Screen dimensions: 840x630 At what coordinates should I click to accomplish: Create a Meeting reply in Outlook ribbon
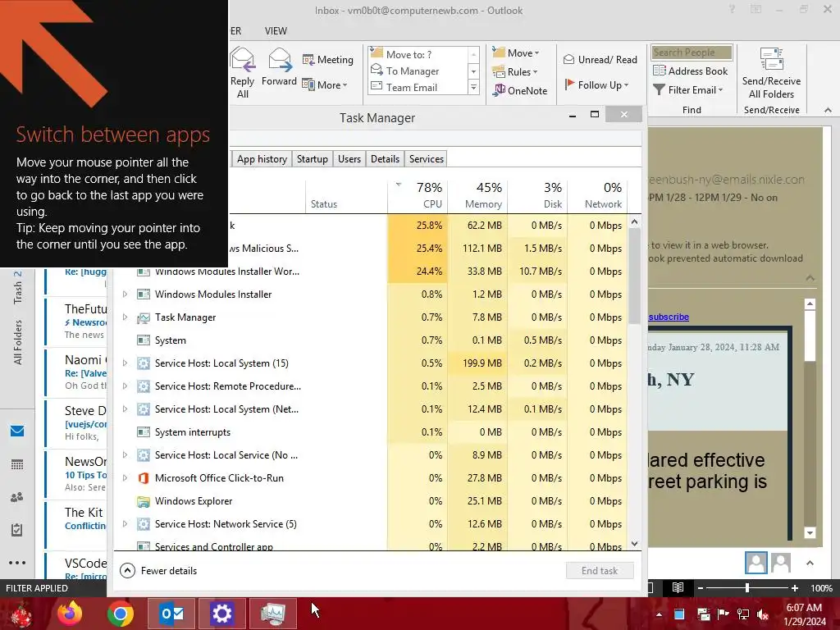coord(328,59)
